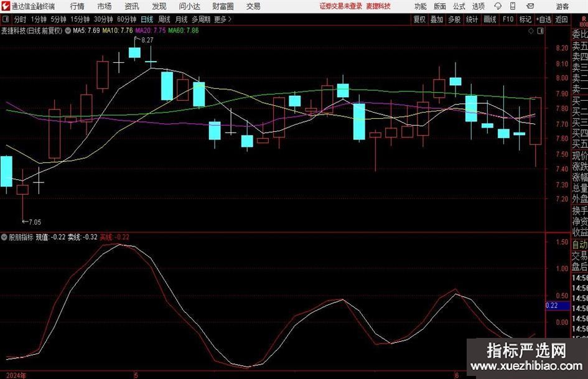Add stock with +自选 button
The width and height of the screenshot is (588, 379).
[x=543, y=19]
